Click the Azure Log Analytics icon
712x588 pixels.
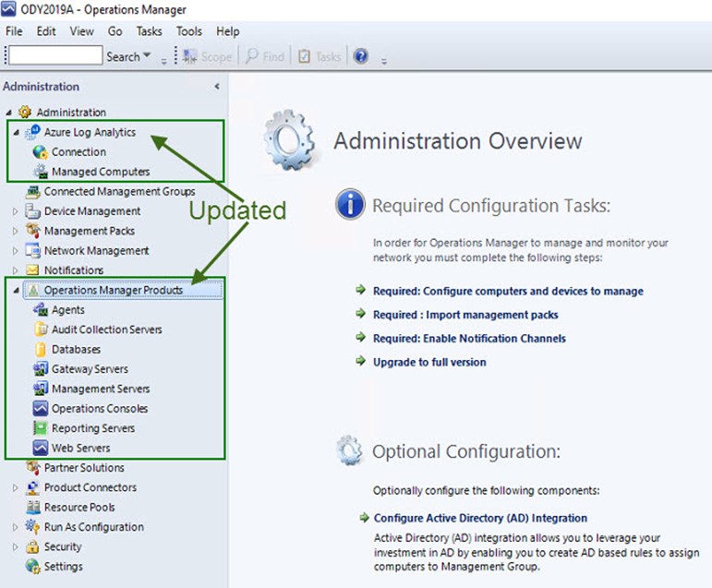point(34,132)
